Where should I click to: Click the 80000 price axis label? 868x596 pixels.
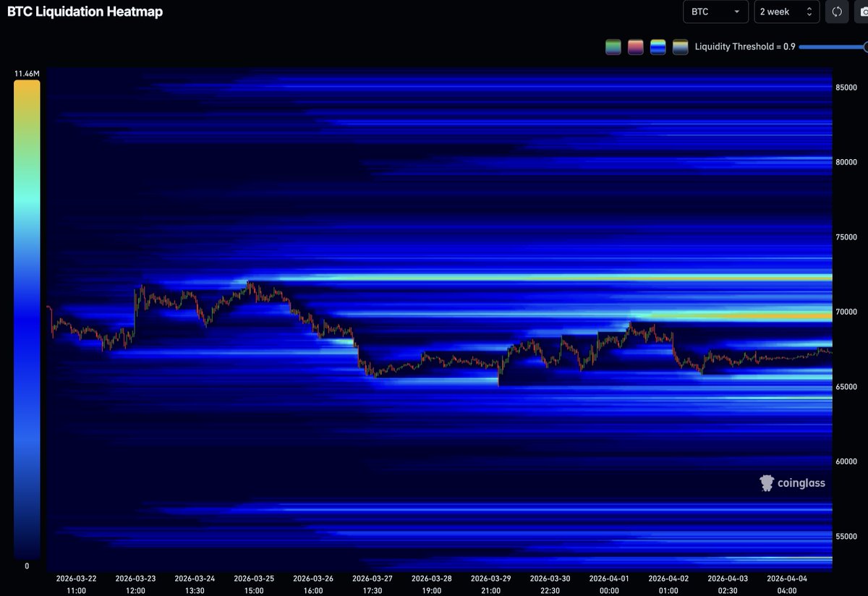point(846,162)
